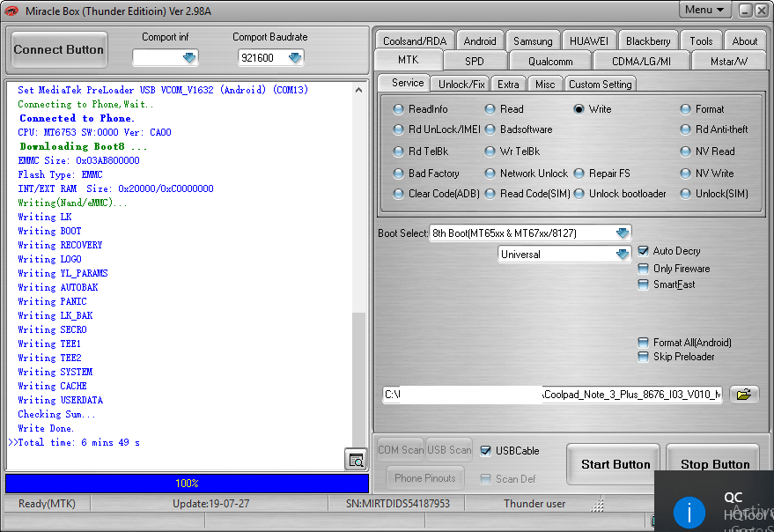Screen dimensions: 774x532
Task: Click the Connect Button
Action: tap(59, 49)
